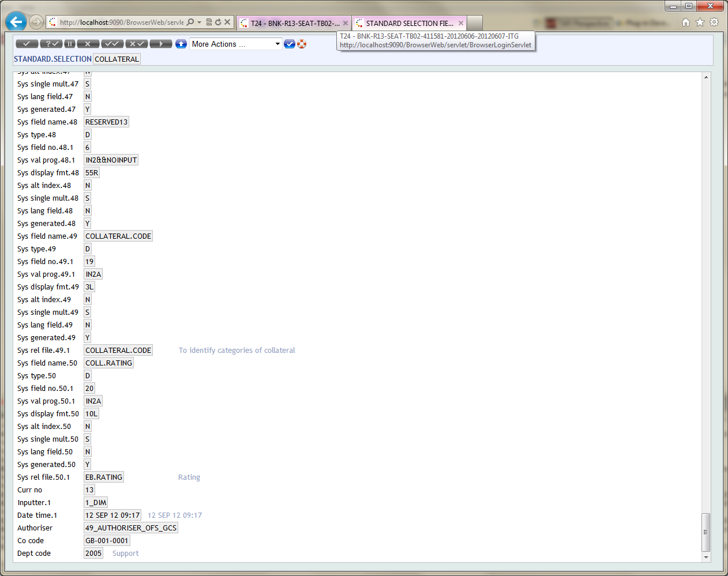Viewport: 728px width, 576px height.
Task: Click Dept code value 2005
Action: (x=93, y=553)
